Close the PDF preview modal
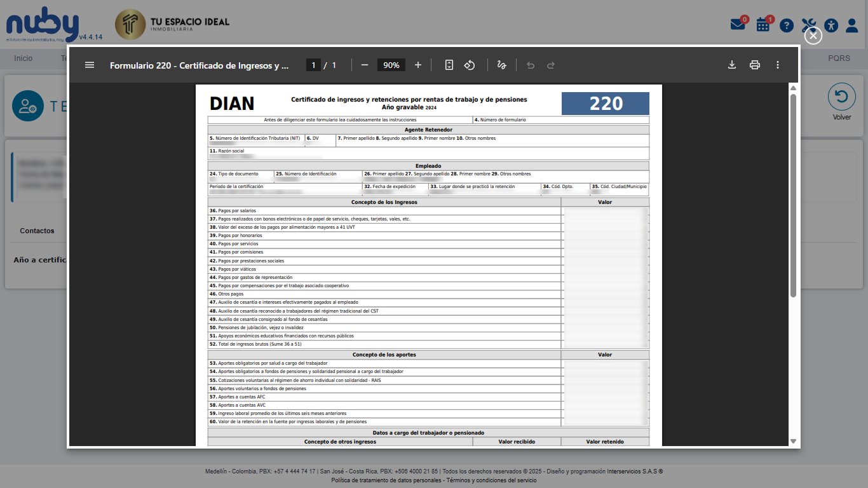The width and height of the screenshot is (868, 488). [813, 36]
